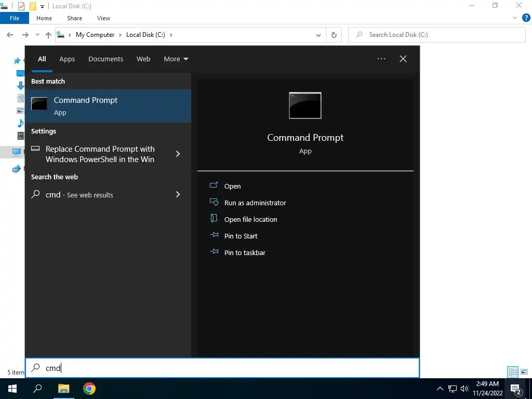Switch to the Documents search tab

(x=105, y=59)
